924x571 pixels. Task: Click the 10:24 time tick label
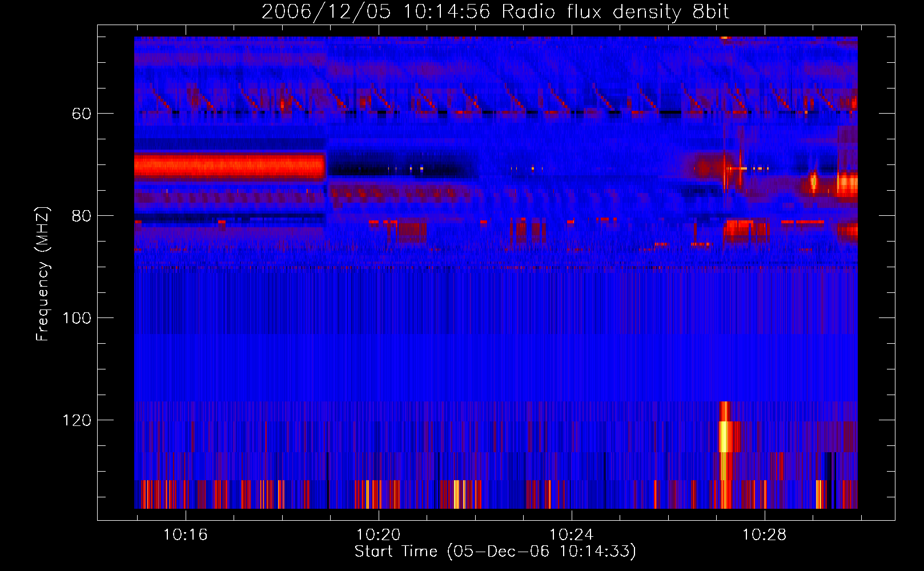(x=572, y=535)
